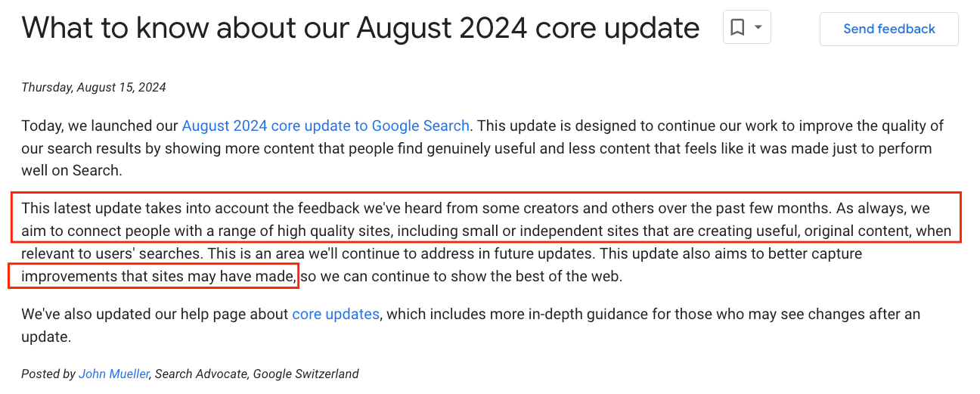Click the paragraph starting 'Today, we launched'

[x=482, y=147]
